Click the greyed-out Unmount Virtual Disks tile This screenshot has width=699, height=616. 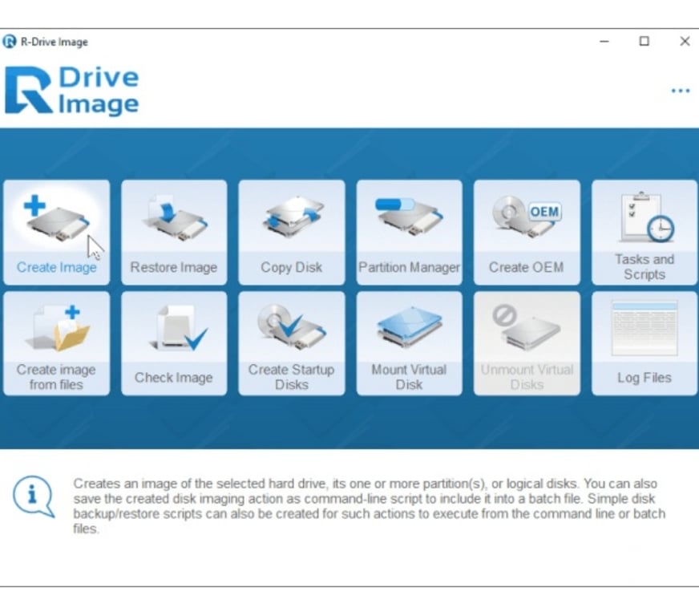click(527, 343)
